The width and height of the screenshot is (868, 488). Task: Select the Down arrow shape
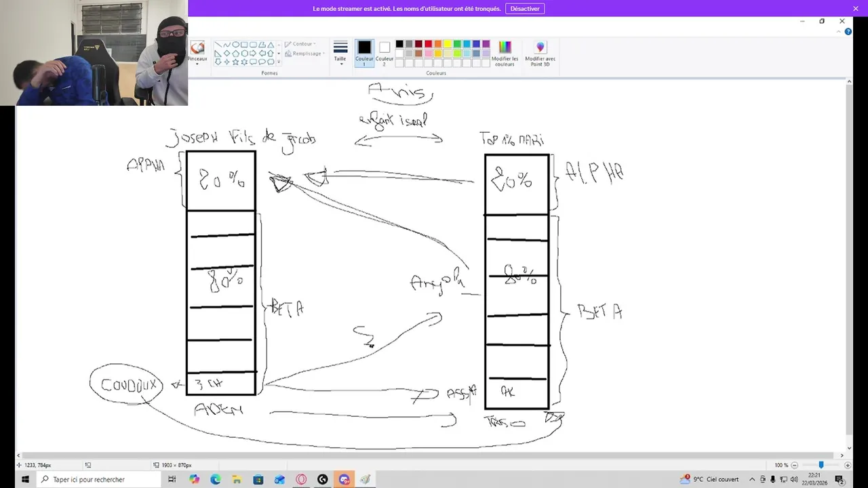tap(218, 62)
